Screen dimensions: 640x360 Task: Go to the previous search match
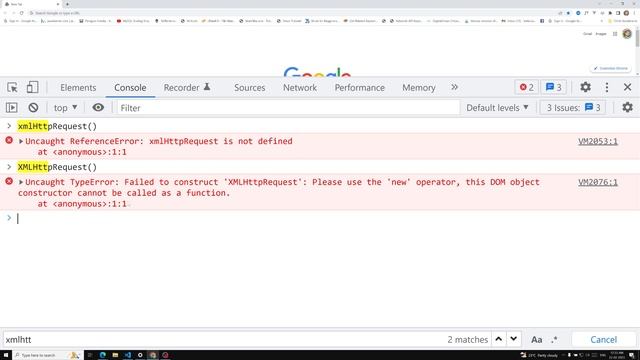tap(498, 339)
